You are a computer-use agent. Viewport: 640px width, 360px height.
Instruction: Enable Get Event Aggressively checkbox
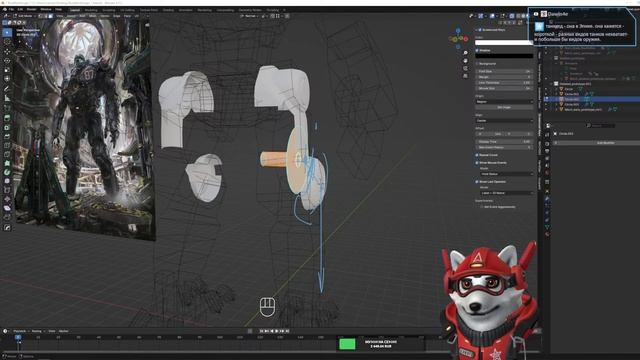pyautogui.click(x=482, y=207)
